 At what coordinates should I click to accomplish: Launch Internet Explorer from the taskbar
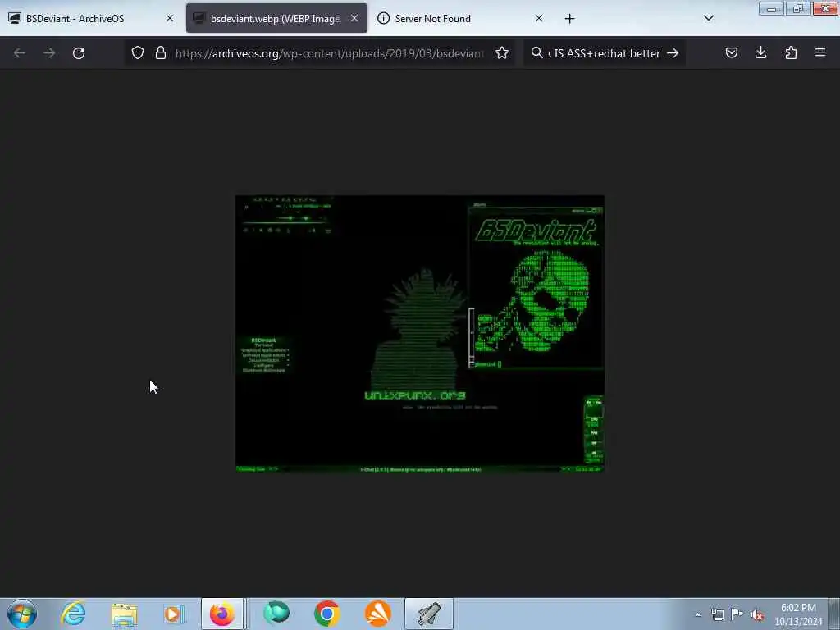73,614
